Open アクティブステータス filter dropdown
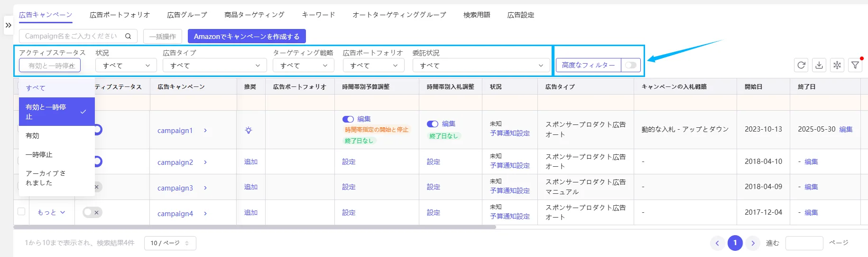This screenshot has width=868, height=257. point(50,66)
